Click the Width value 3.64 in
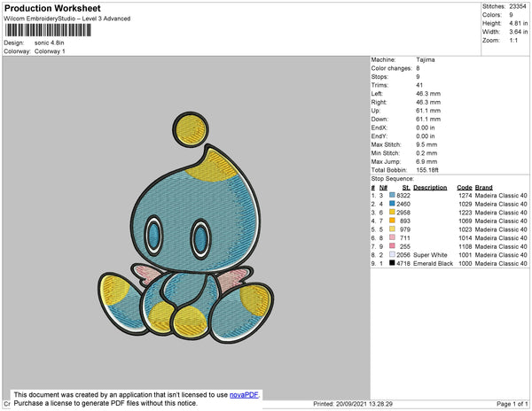The image size is (532, 411). [519, 32]
